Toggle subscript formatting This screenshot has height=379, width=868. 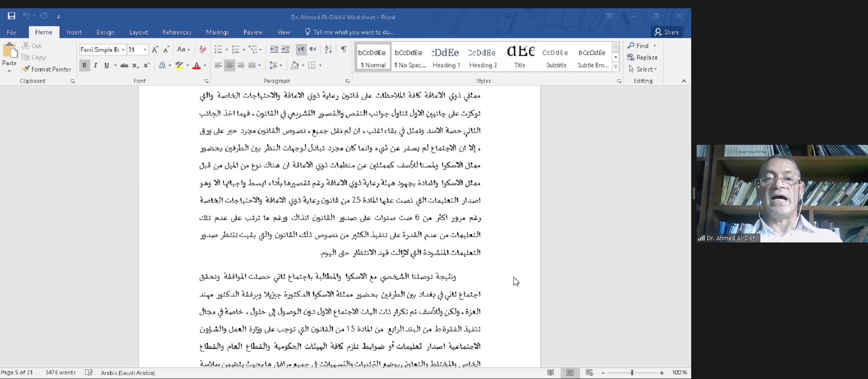pyautogui.click(x=136, y=66)
